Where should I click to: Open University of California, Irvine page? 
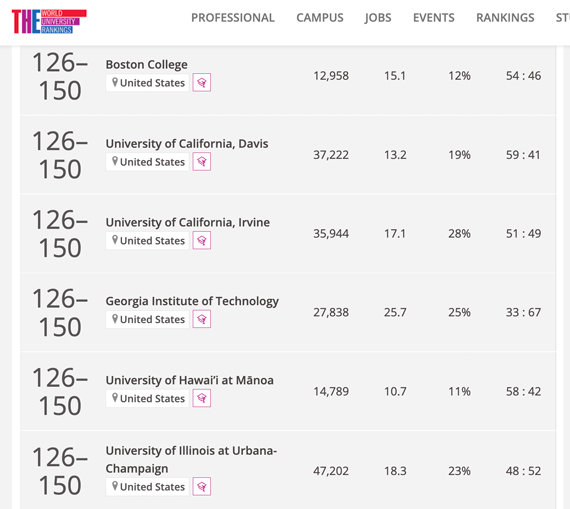click(188, 222)
